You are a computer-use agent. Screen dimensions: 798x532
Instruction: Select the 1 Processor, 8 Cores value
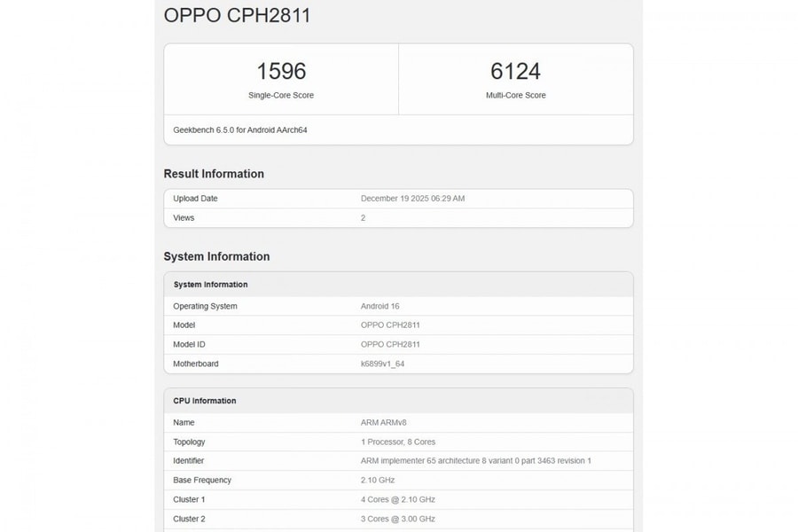tap(398, 442)
